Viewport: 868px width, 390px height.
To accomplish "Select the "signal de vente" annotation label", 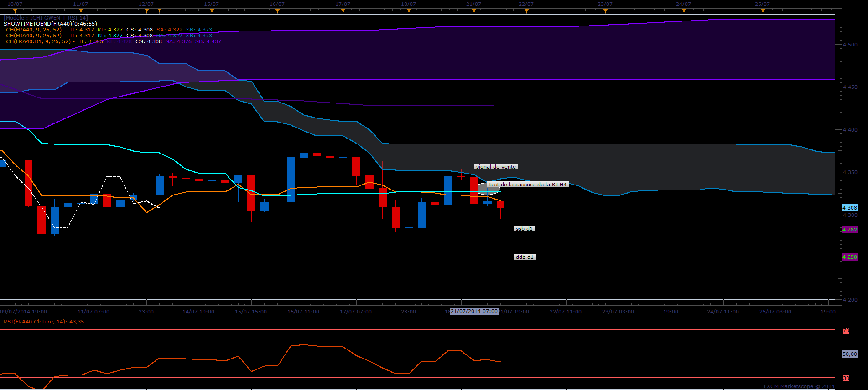I will [x=496, y=167].
